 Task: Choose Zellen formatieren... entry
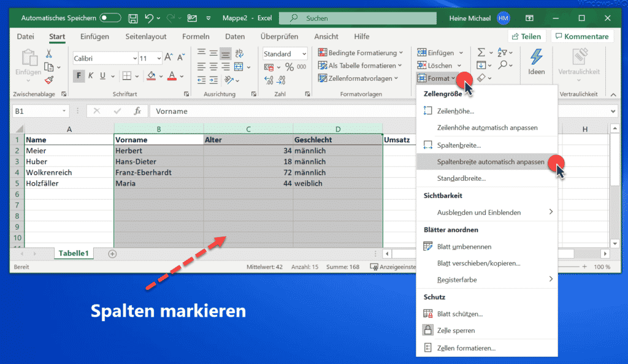point(487,347)
